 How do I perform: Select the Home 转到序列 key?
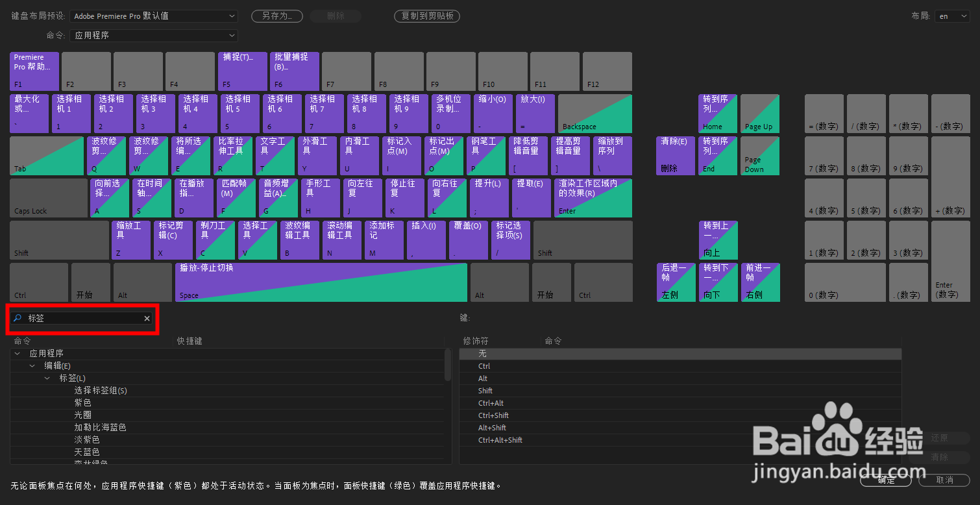718,114
